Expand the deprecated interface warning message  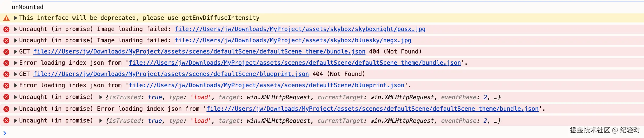click(x=16, y=18)
